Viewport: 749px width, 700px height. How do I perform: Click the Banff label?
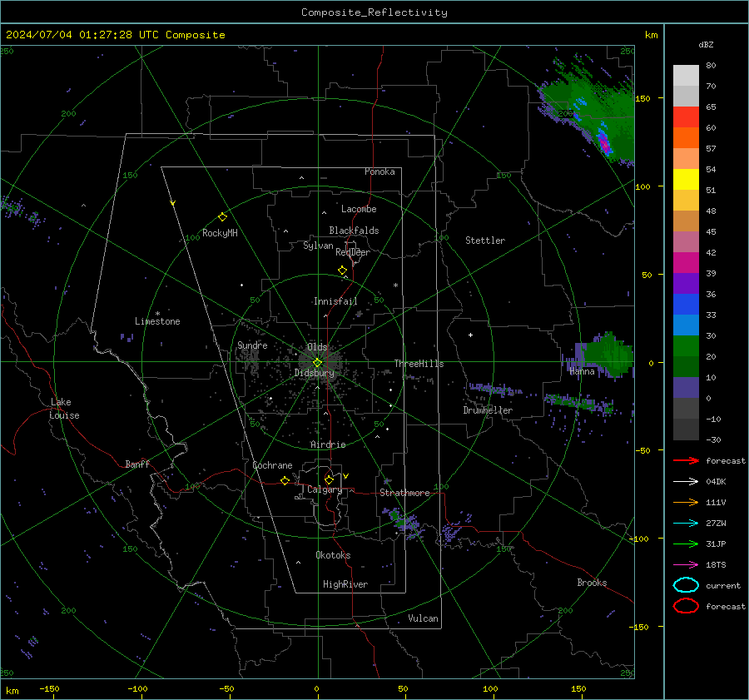coord(137,464)
